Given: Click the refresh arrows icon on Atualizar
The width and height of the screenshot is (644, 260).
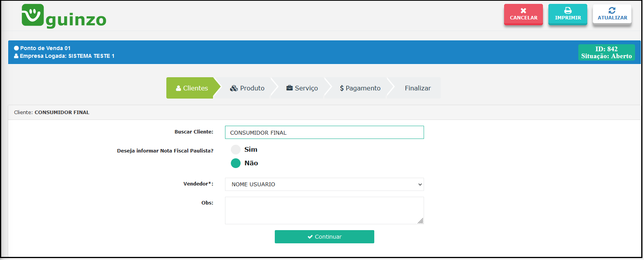Looking at the screenshot, I should coord(612,11).
